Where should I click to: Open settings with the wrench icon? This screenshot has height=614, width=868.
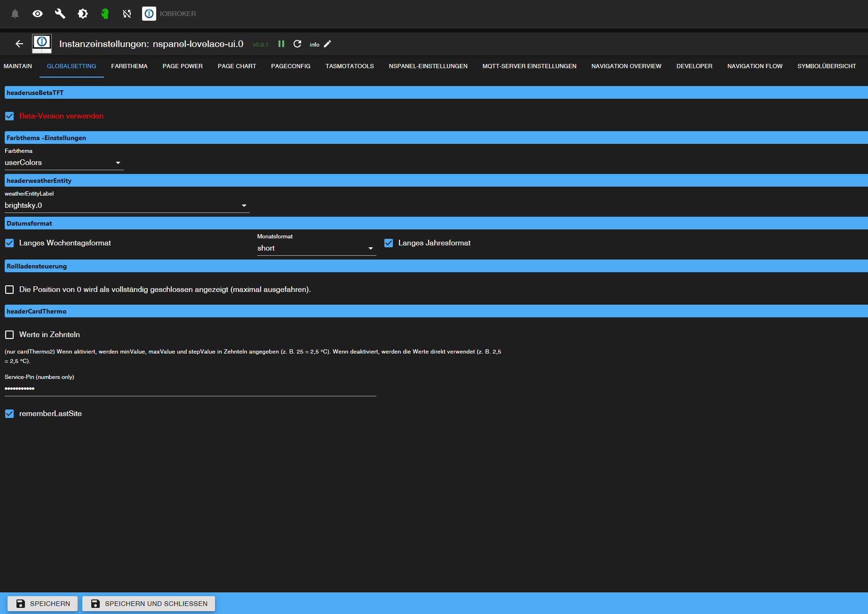point(60,14)
